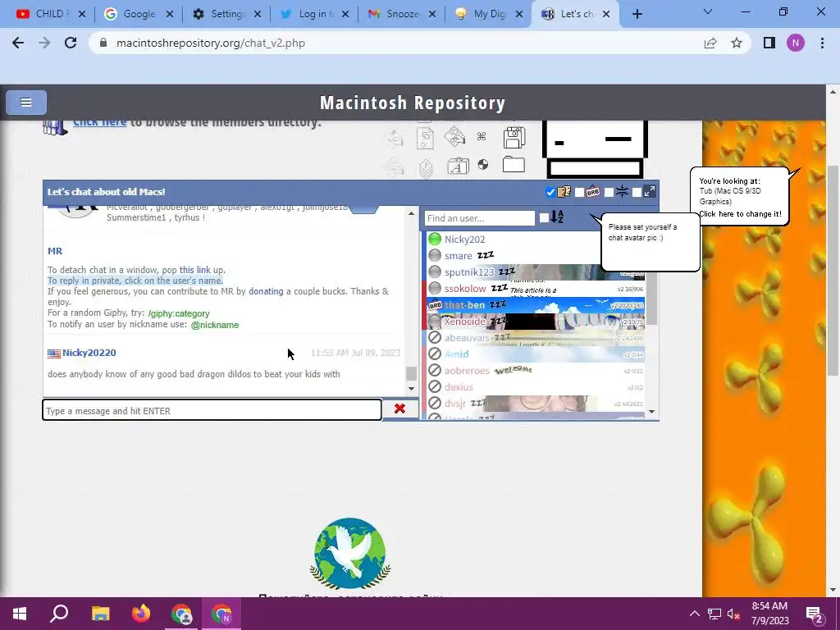Open the Chrome profile N avatar

(x=796, y=43)
